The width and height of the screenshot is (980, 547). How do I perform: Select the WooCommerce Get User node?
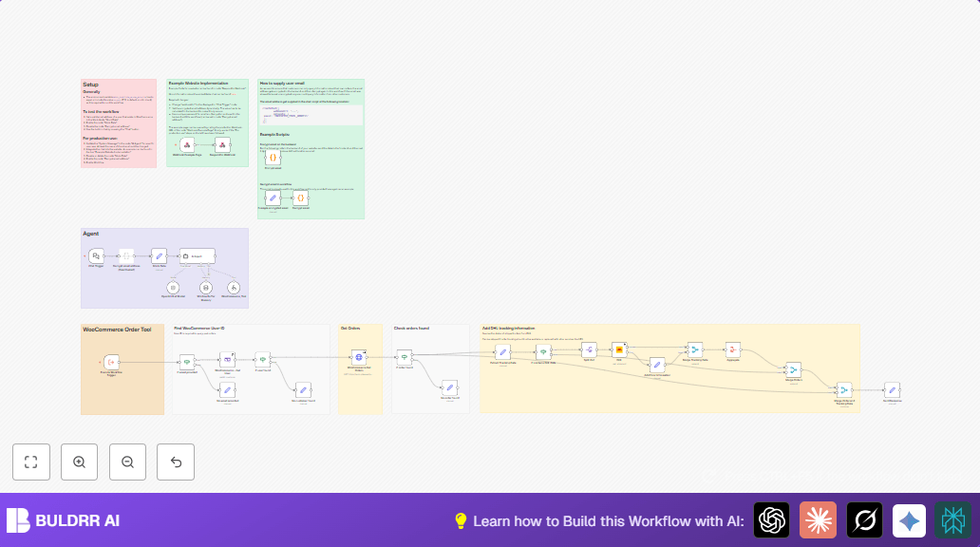pyautogui.click(x=228, y=360)
